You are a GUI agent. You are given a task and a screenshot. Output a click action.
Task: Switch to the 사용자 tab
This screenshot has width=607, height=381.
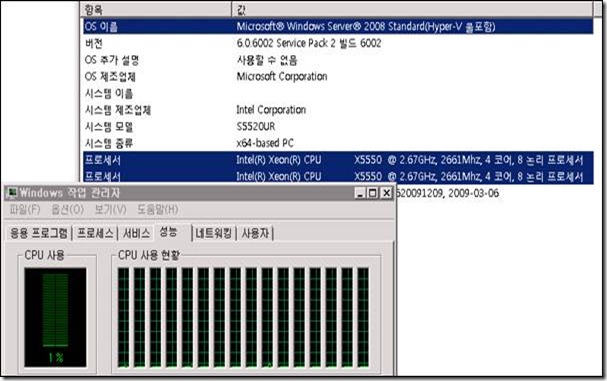[x=255, y=233]
